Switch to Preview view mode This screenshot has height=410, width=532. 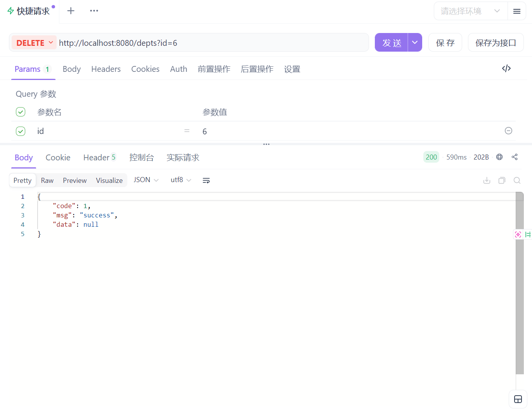click(75, 180)
